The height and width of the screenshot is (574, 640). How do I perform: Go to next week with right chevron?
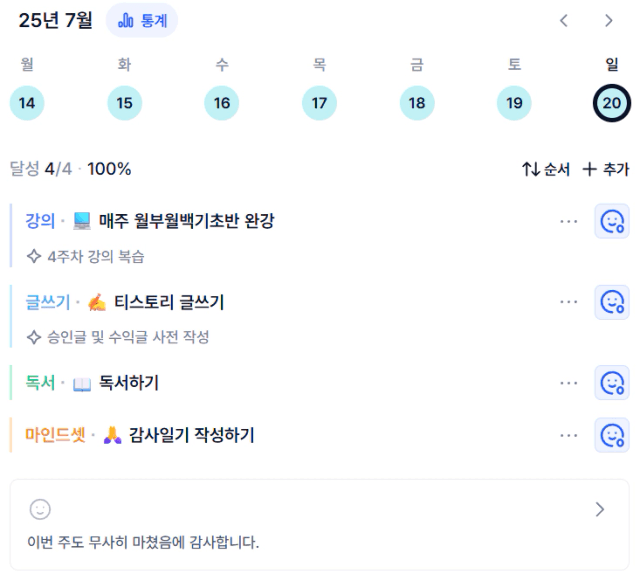608,20
